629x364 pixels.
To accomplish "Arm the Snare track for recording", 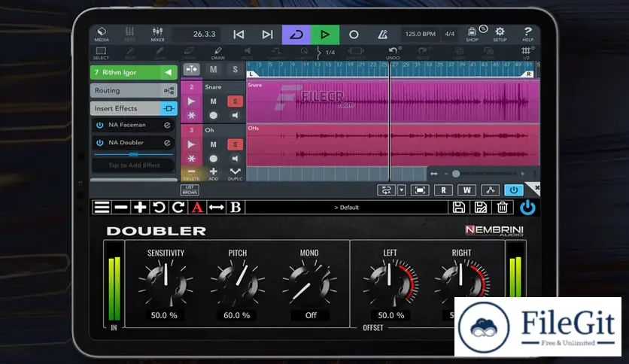I will pyautogui.click(x=213, y=116).
